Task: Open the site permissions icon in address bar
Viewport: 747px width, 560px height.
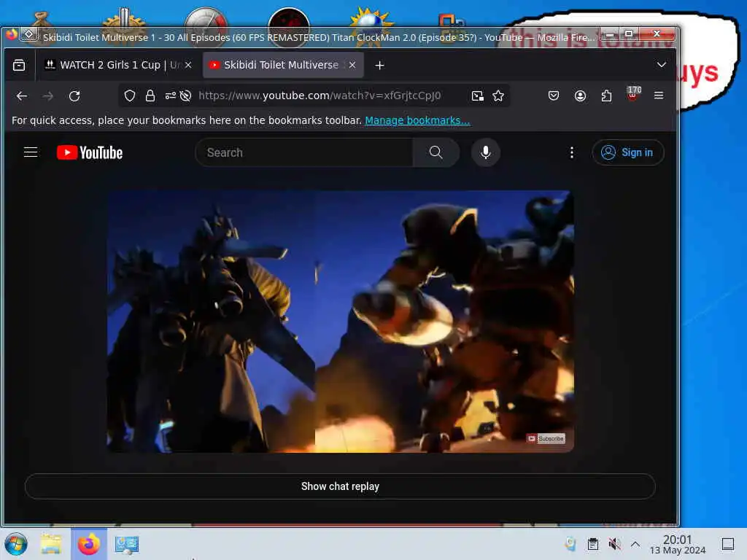Action: (x=170, y=96)
